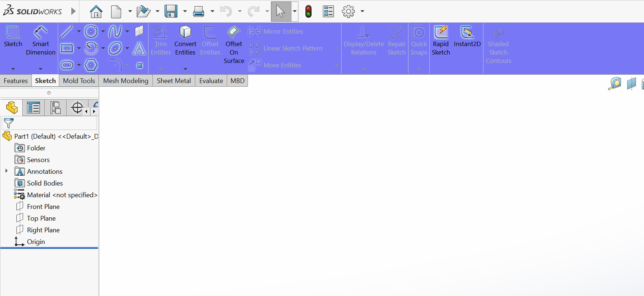
Task: Select Front Plane in feature tree
Action: 43,207
